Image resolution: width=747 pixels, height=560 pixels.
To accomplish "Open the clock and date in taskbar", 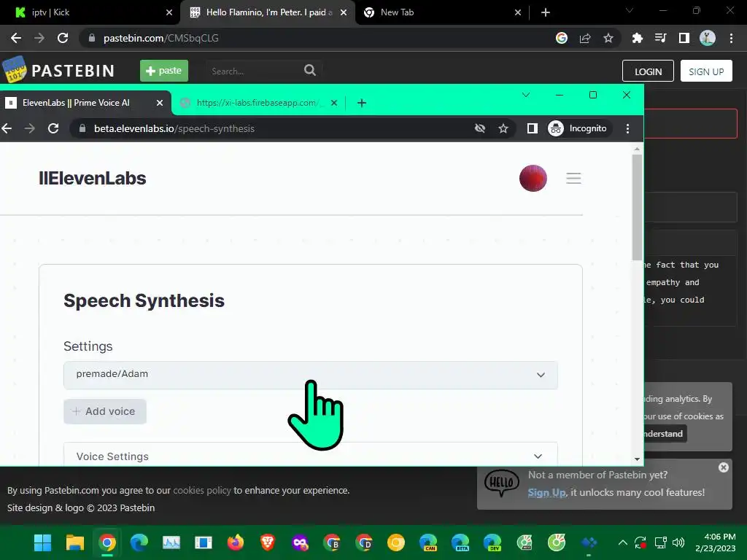I will click(x=716, y=542).
